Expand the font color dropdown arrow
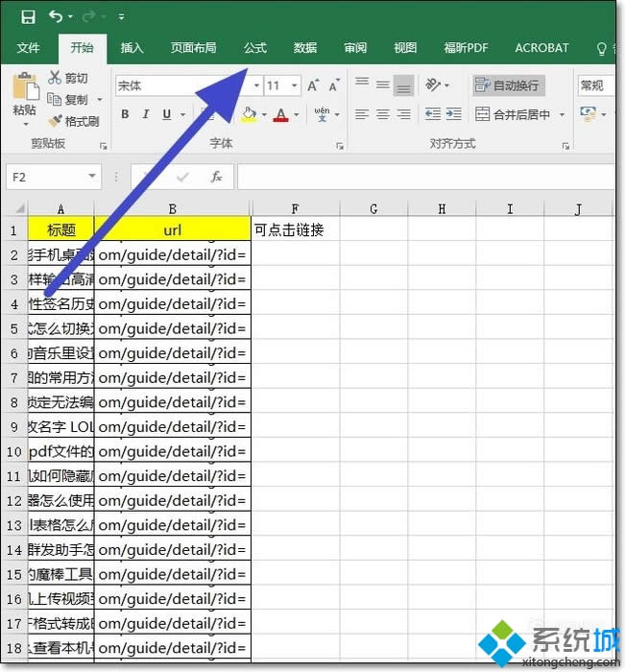 [x=297, y=114]
